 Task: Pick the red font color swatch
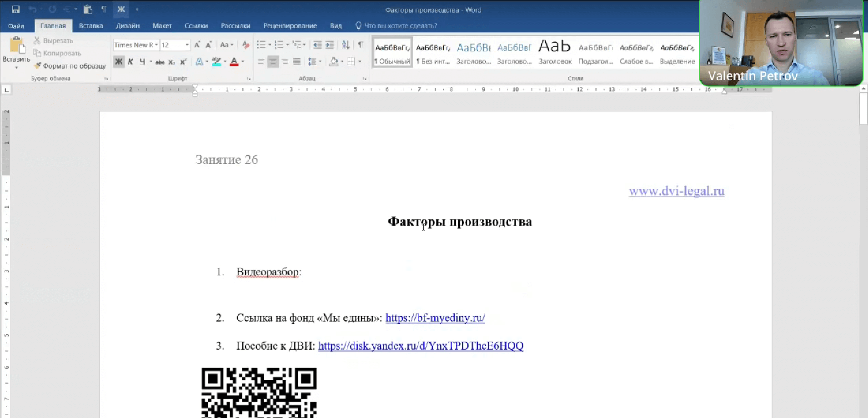click(235, 61)
